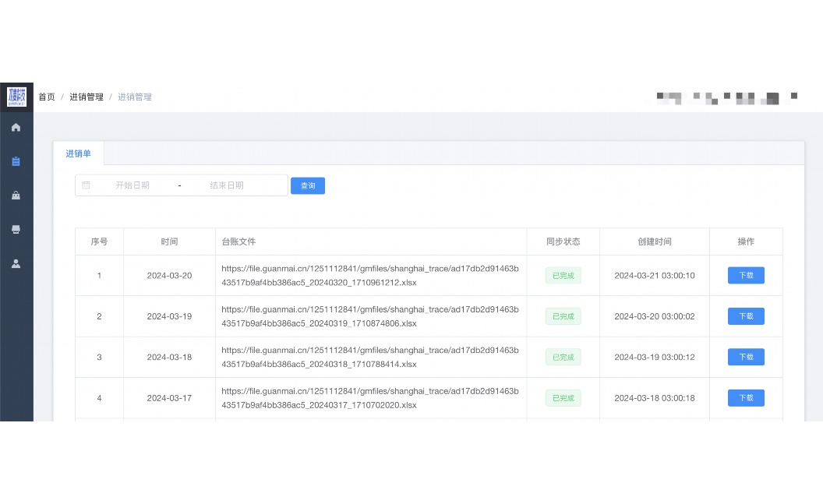Click the home icon in the sidebar
Viewport: 823px width, 504px height.
click(16, 127)
